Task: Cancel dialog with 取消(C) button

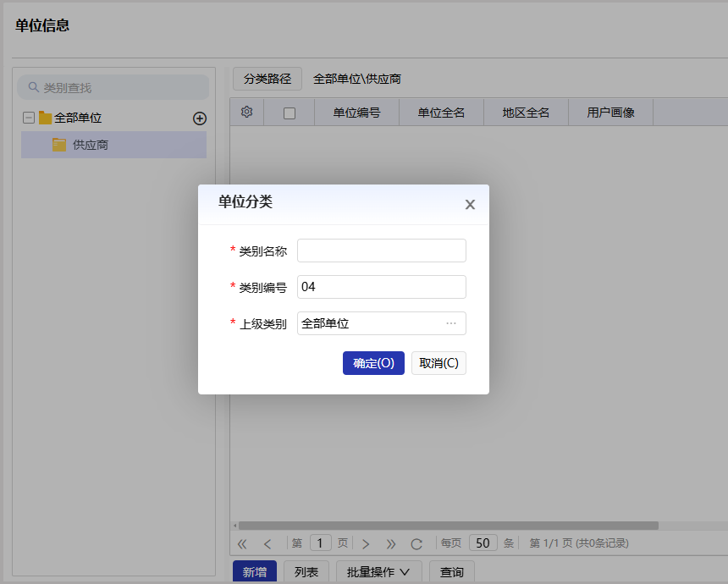Action: 438,362
